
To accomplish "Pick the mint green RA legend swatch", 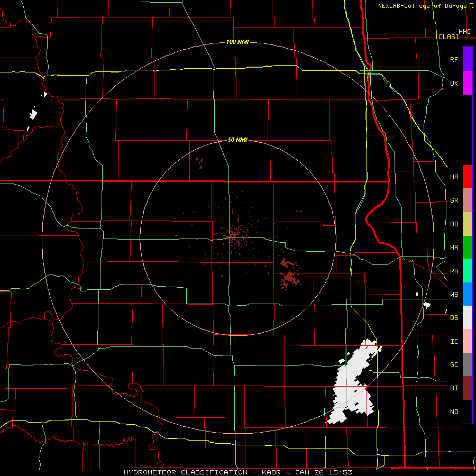I will coord(467,271).
